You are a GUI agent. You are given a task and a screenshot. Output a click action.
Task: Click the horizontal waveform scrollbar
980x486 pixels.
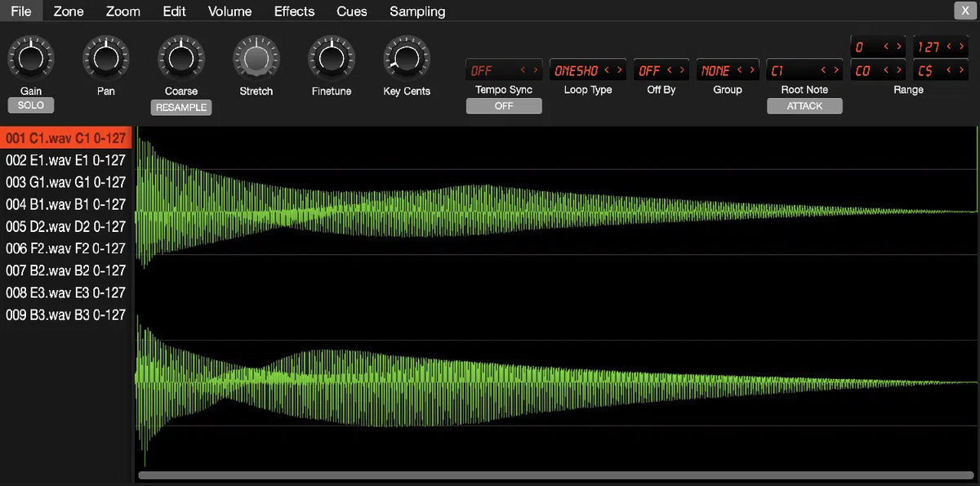point(555,475)
